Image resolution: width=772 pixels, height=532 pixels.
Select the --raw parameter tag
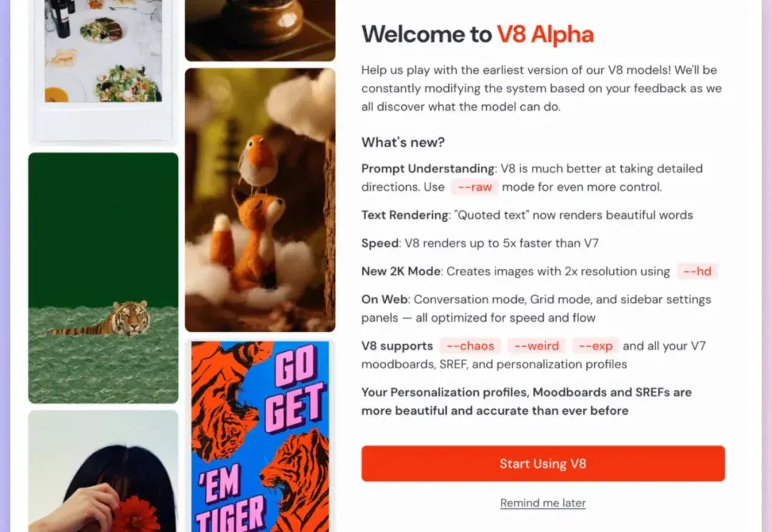click(x=475, y=187)
